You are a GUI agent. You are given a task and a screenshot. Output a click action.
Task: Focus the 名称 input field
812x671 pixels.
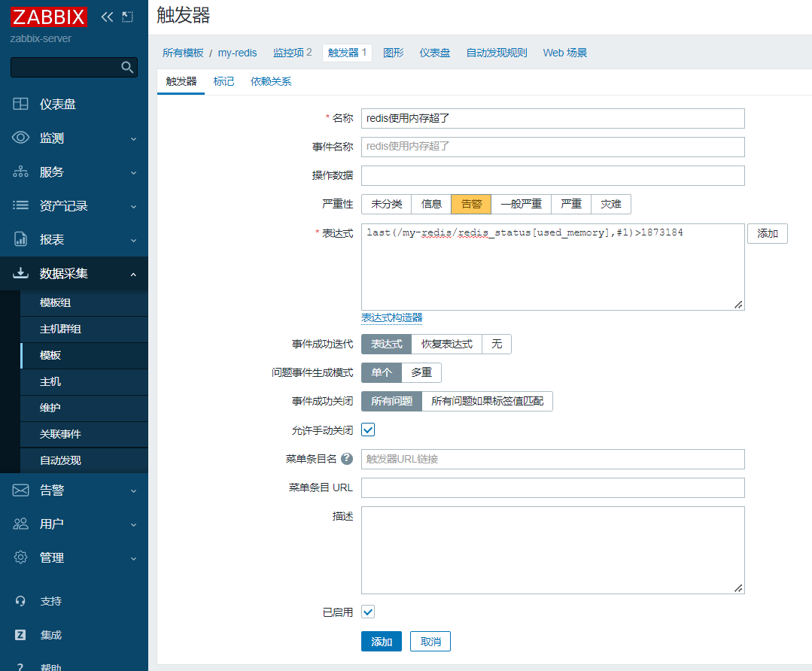click(x=552, y=119)
